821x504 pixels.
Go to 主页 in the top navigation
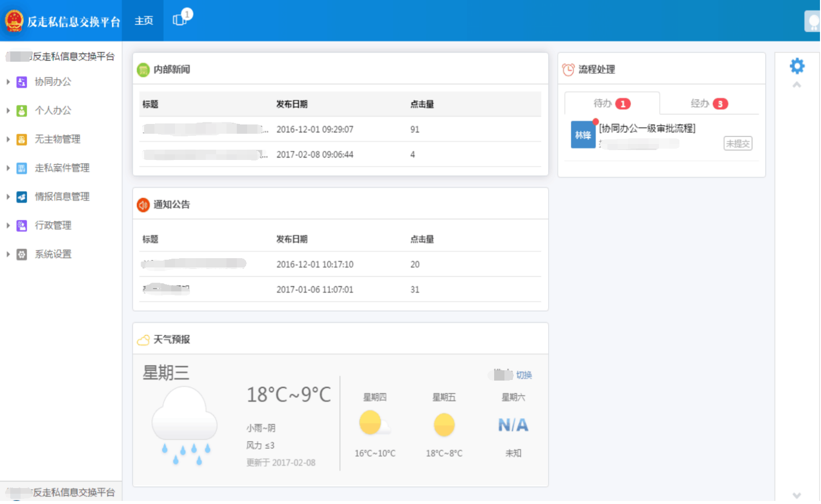[144, 21]
